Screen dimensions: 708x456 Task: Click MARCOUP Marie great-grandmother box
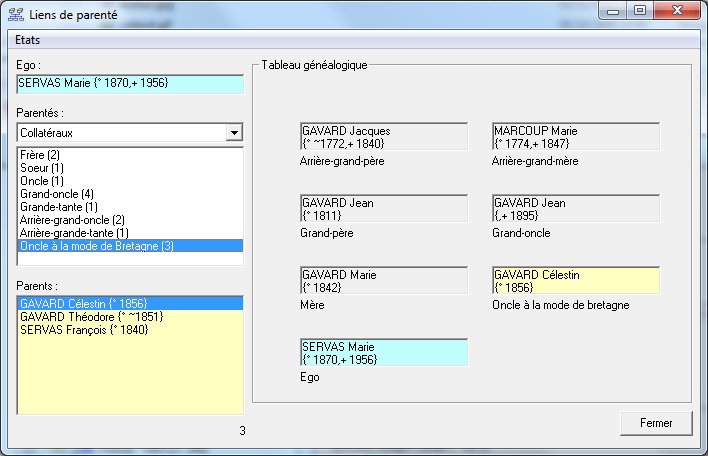coord(576,137)
